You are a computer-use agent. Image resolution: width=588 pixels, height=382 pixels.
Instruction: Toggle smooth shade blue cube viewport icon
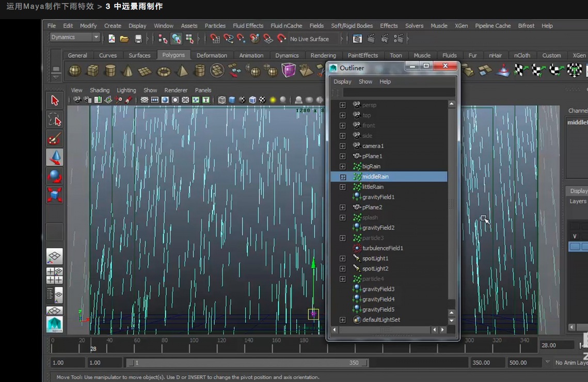[x=232, y=100]
